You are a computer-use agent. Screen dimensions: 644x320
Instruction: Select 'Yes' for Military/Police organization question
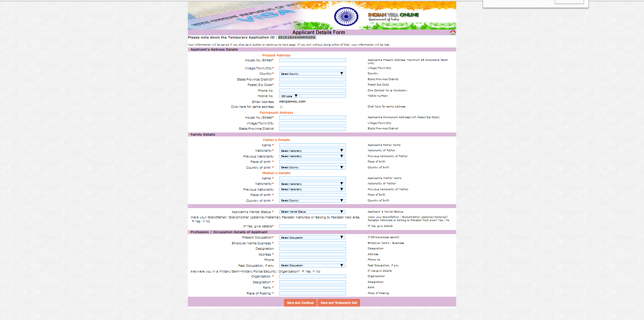(x=303, y=271)
